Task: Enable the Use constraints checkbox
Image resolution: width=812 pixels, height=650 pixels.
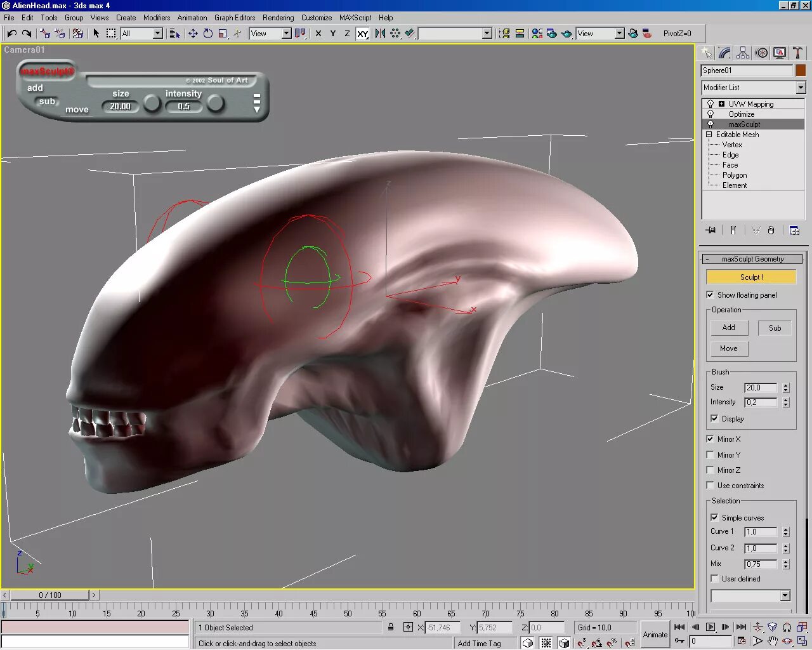Action: [x=710, y=486]
